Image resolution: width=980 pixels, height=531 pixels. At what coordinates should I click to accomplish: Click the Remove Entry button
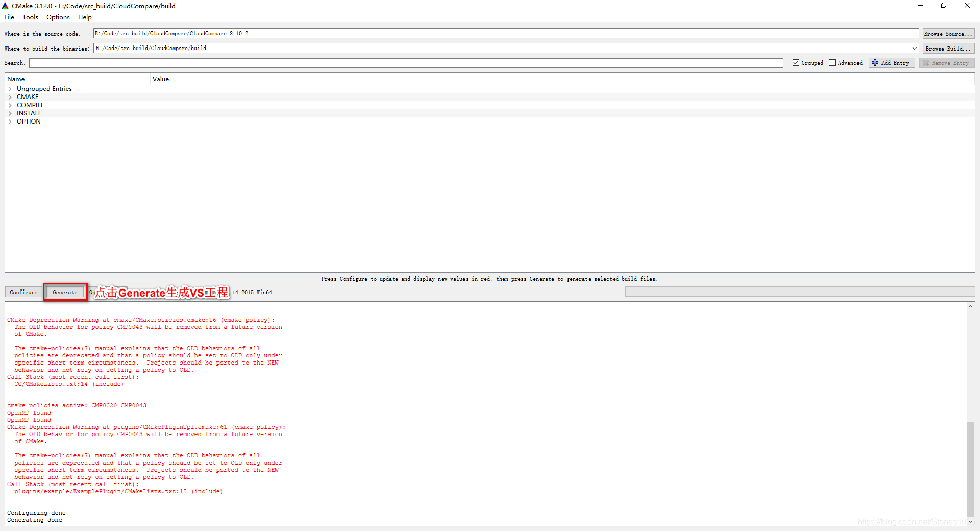947,63
